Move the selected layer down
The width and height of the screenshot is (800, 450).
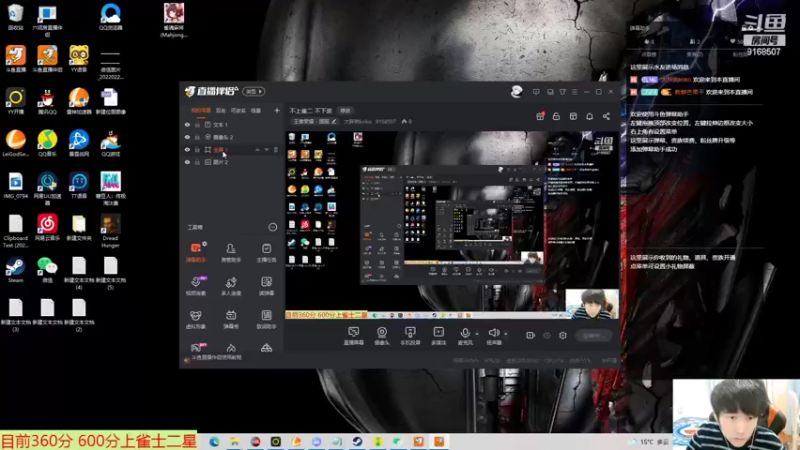(266, 149)
